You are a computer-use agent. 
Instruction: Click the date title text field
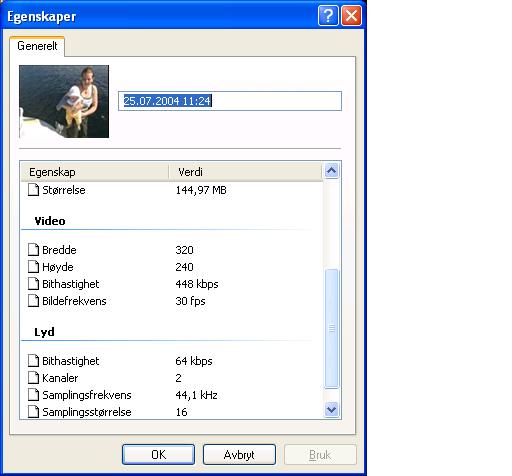230,101
